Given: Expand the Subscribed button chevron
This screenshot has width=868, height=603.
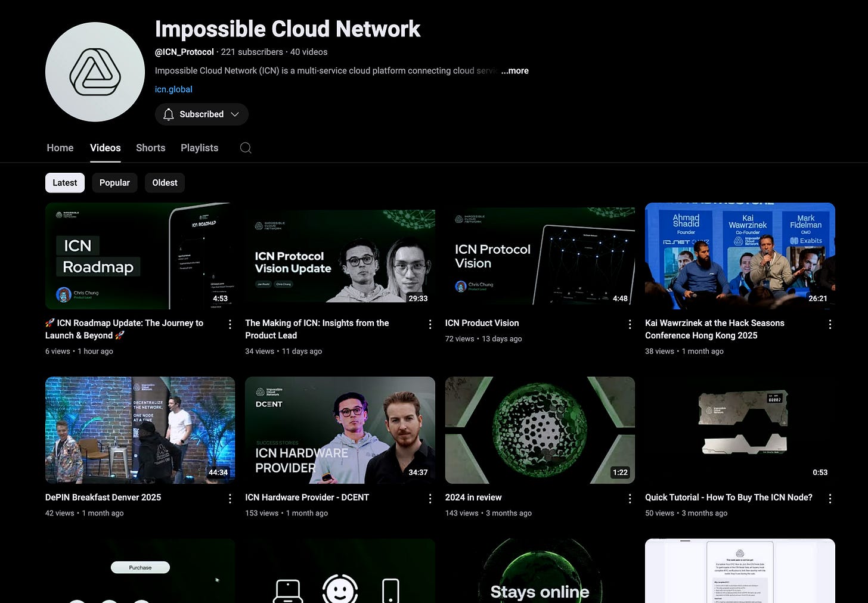Looking at the screenshot, I should coord(235,114).
